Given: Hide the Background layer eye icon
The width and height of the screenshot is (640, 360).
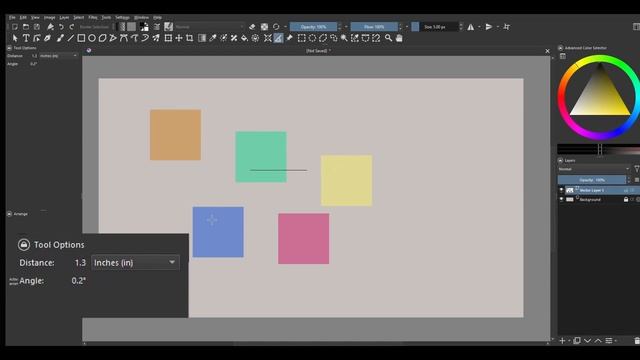Looking at the screenshot, I should click(561, 199).
